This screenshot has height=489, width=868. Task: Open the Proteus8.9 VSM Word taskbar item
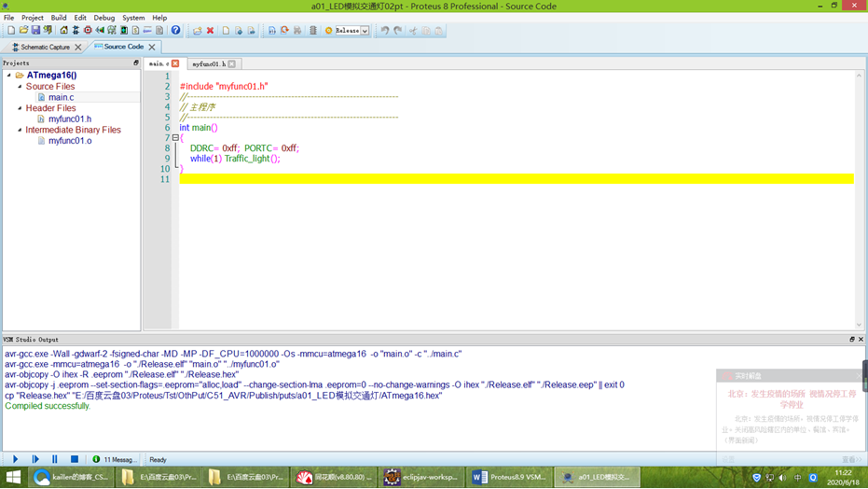(509, 477)
